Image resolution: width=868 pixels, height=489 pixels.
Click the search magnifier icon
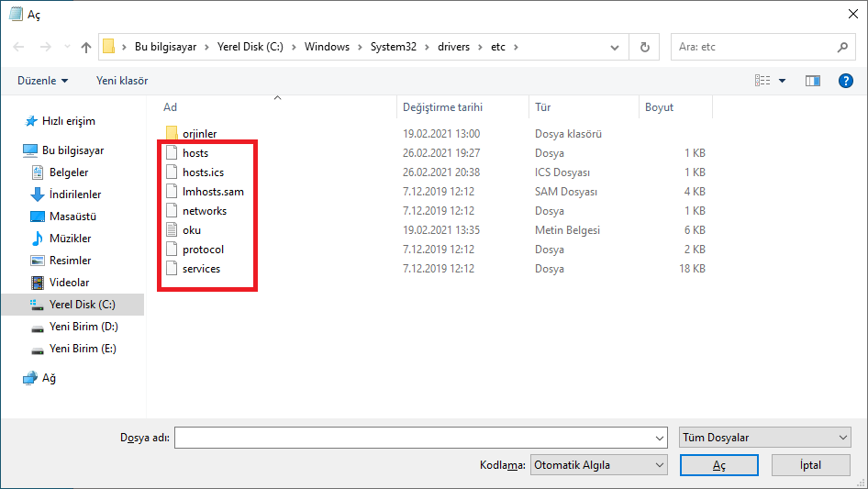[842, 47]
